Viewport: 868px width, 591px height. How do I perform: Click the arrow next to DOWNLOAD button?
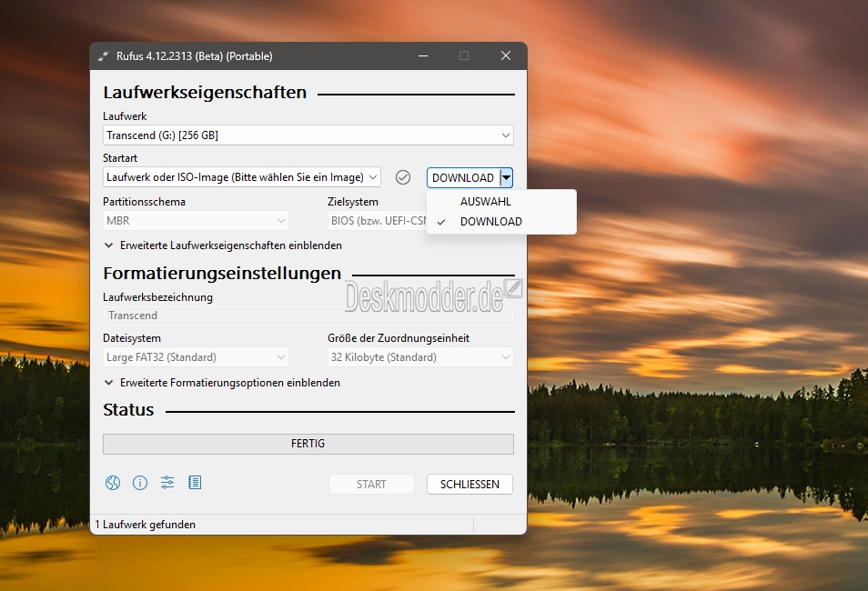(507, 177)
